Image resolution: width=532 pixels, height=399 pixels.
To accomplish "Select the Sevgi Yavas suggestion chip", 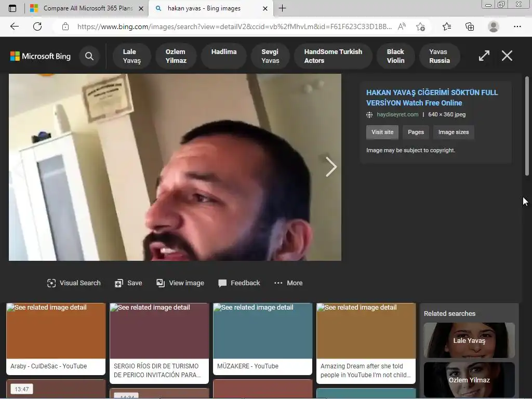I will pyautogui.click(x=270, y=56).
